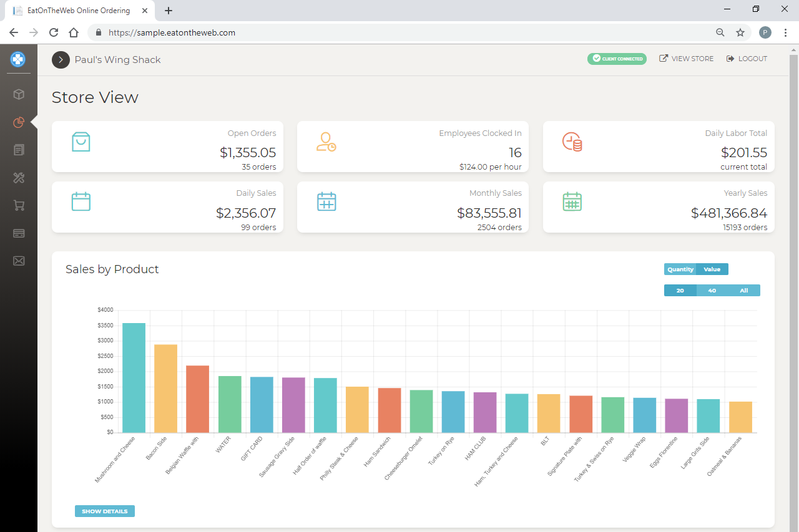Click the Open Orders shopping bag icon
The height and width of the screenshot is (532, 799).
81,142
